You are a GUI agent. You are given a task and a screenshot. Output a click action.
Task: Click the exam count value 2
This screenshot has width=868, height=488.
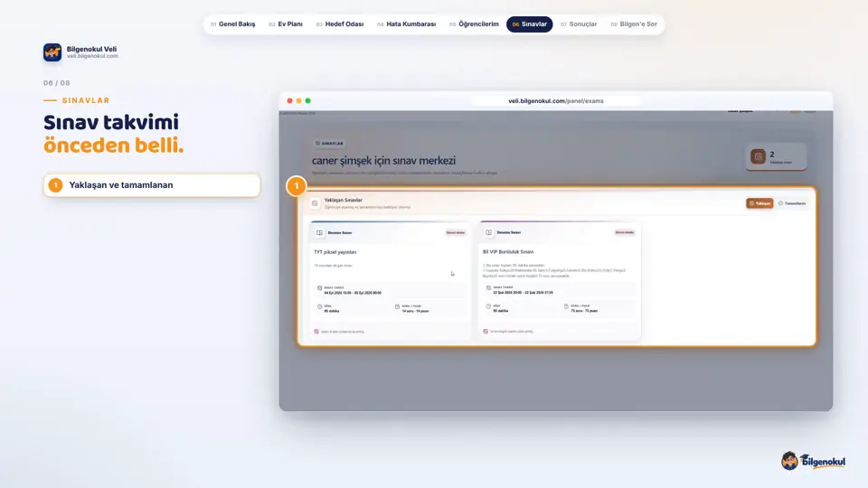(771, 155)
